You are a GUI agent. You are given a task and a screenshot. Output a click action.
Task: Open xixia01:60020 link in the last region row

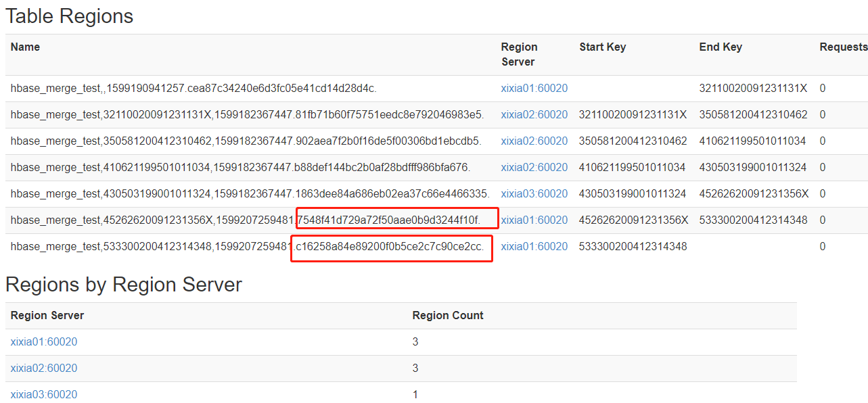coord(534,247)
